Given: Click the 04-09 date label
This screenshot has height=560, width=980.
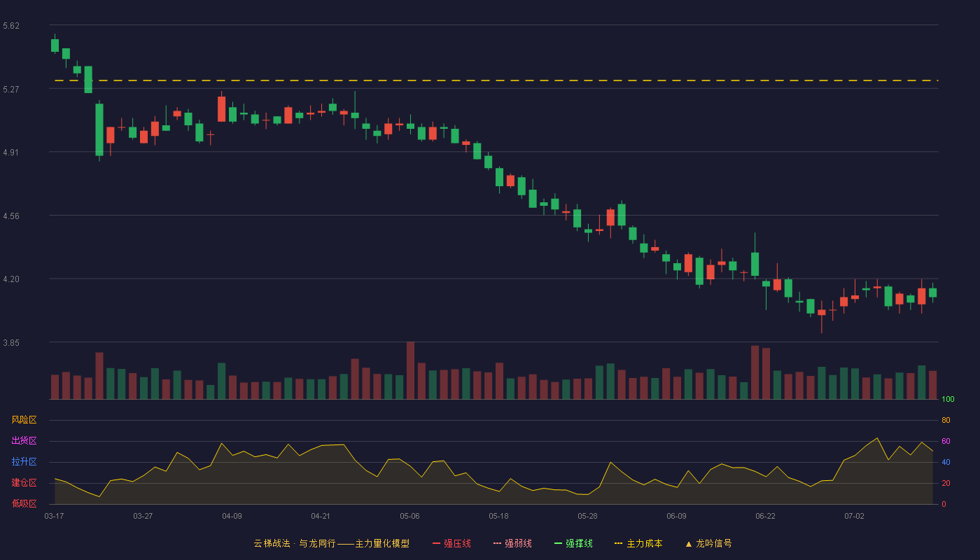Looking at the screenshot, I should point(232,516).
